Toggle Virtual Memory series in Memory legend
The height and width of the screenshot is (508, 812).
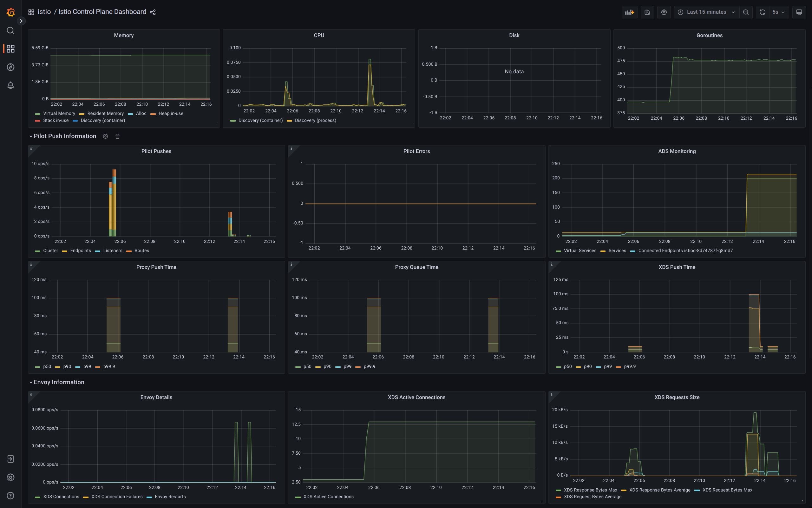[x=59, y=114]
